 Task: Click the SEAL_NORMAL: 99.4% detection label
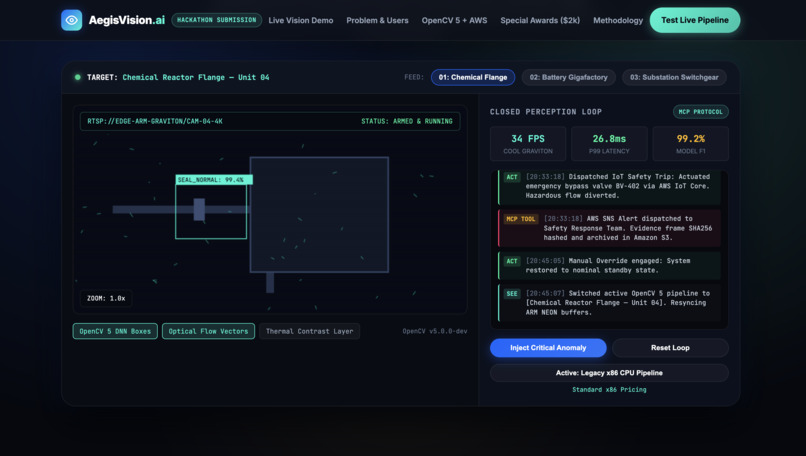point(214,179)
